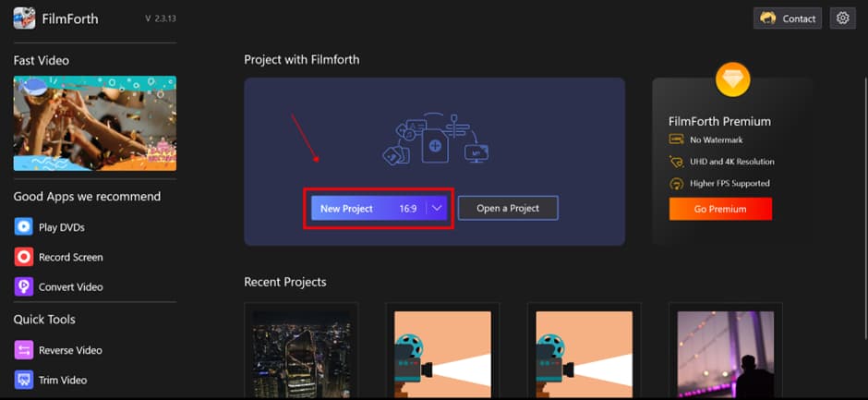Image resolution: width=868 pixels, height=400 pixels.
Task: Click the No Watermark icon
Action: [x=677, y=140]
